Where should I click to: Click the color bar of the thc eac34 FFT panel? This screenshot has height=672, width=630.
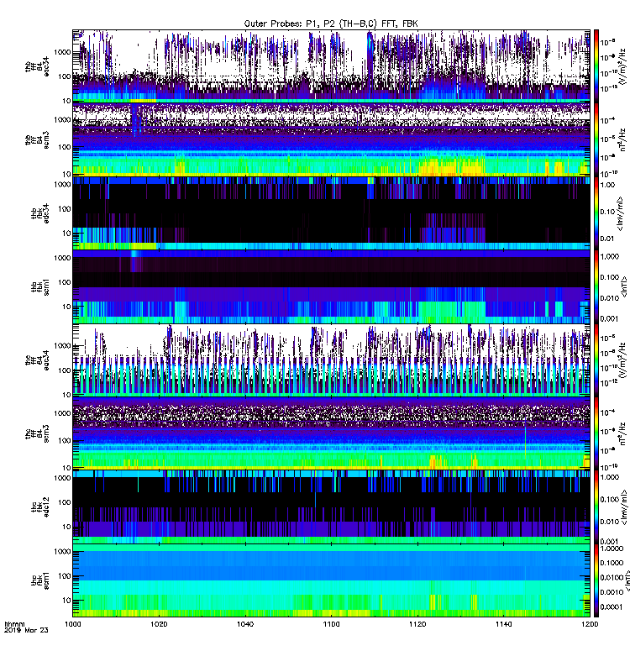tap(596, 360)
